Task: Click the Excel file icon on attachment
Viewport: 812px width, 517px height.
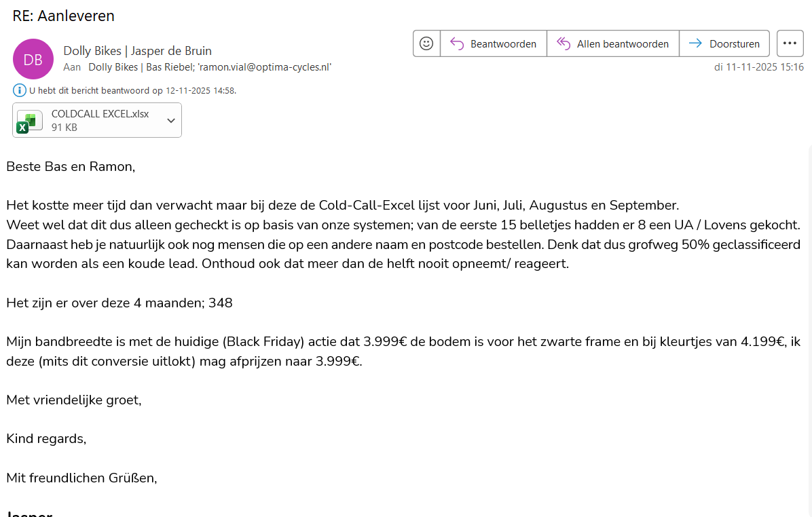Action: tap(27, 121)
